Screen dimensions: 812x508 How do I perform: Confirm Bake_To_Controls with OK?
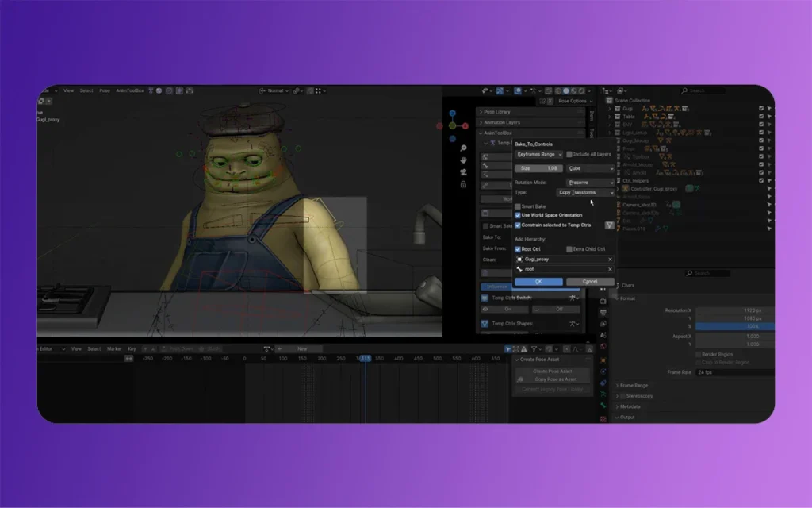click(x=538, y=282)
